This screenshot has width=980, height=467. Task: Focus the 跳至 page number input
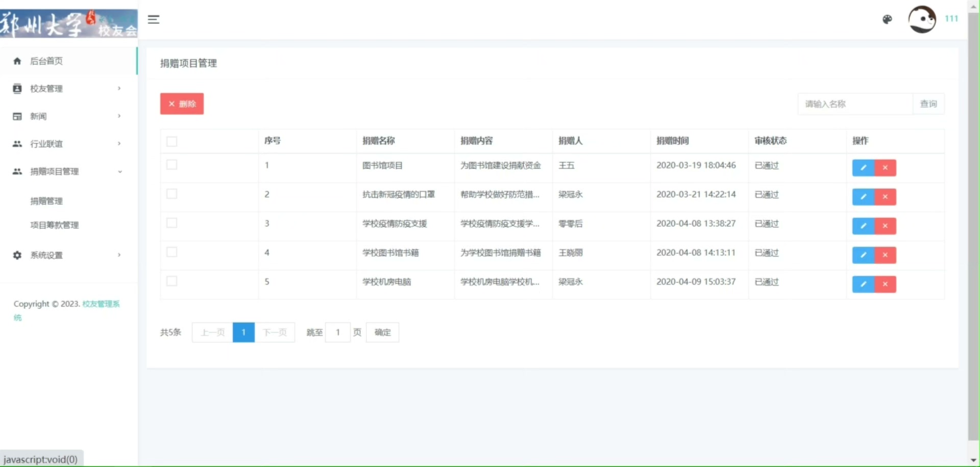tap(338, 333)
